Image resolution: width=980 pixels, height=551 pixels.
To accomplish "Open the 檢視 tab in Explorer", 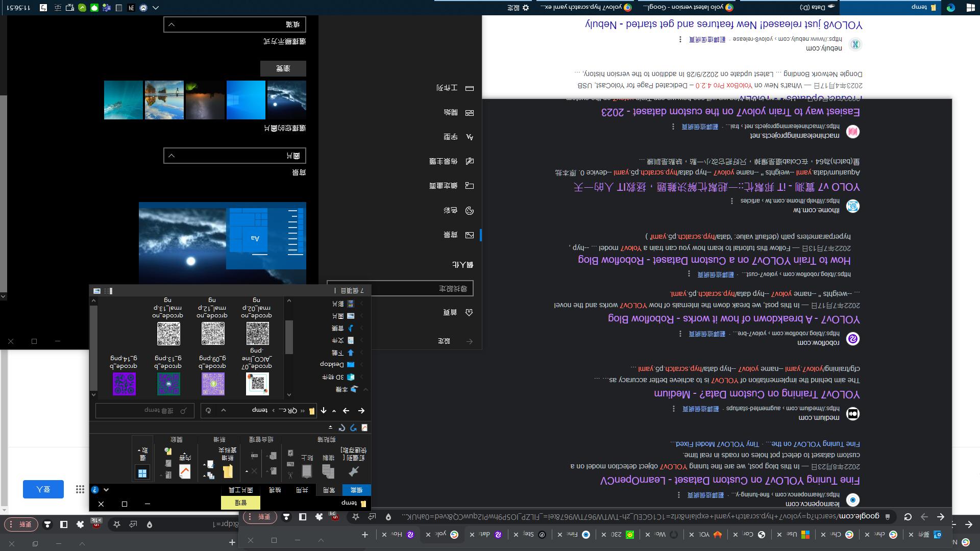I will click(275, 490).
